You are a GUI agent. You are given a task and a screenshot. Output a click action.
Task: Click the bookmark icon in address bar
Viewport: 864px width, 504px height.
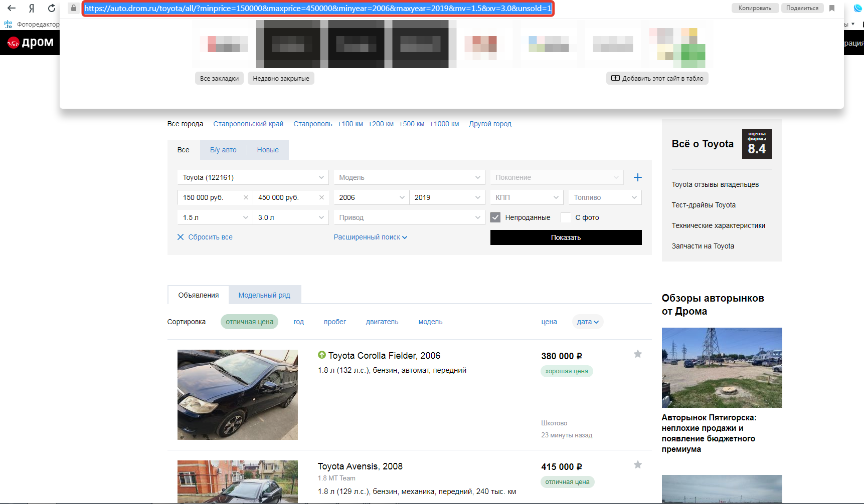click(832, 8)
